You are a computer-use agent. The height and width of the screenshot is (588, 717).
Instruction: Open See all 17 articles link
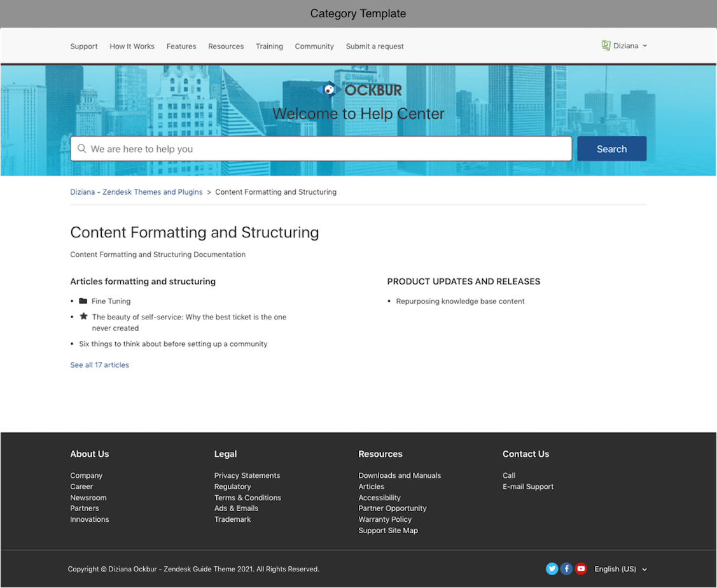[x=99, y=365]
